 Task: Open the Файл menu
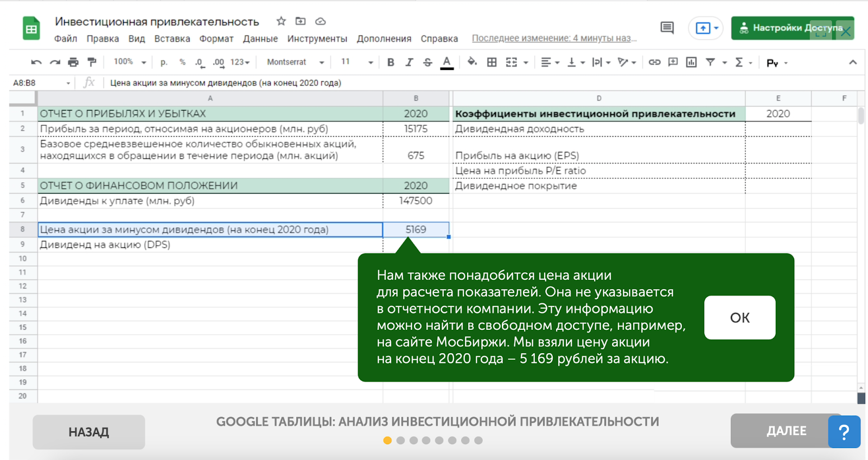[x=66, y=39]
